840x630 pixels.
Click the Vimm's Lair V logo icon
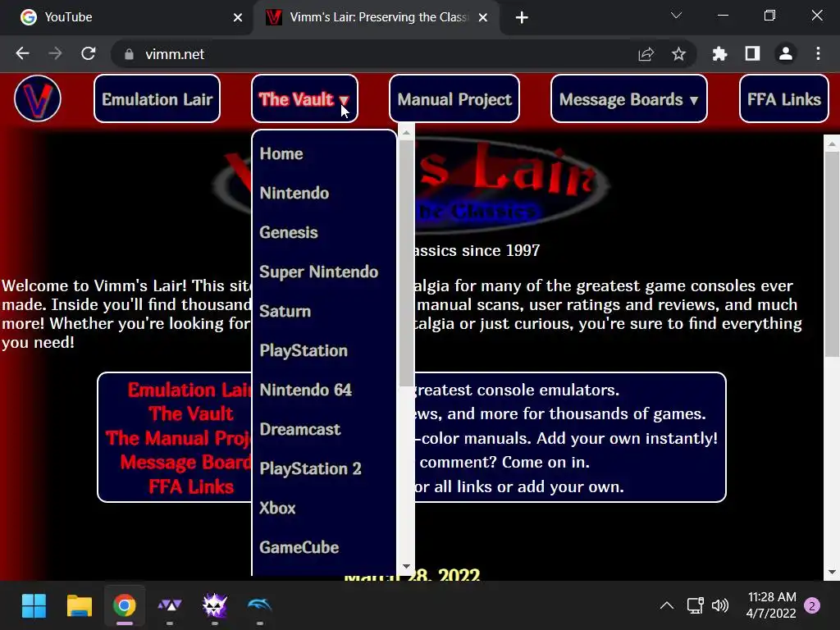38,98
